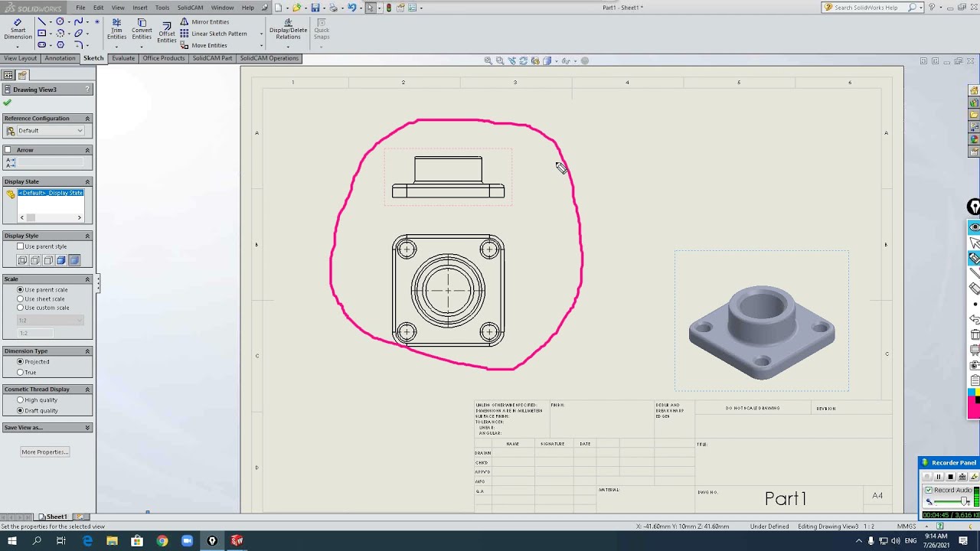The image size is (980, 551).
Task: Open PropertyManager help question icon
Action: 88,90
